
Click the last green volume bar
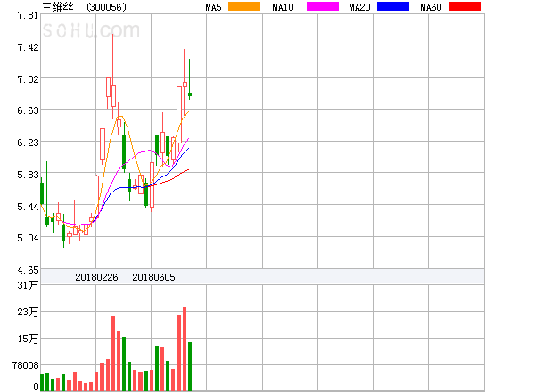coord(190,366)
